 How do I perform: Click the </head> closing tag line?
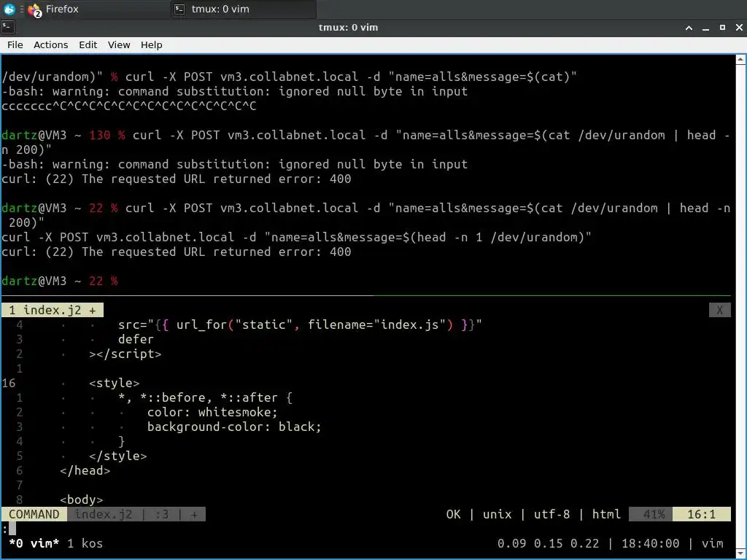[x=85, y=471]
